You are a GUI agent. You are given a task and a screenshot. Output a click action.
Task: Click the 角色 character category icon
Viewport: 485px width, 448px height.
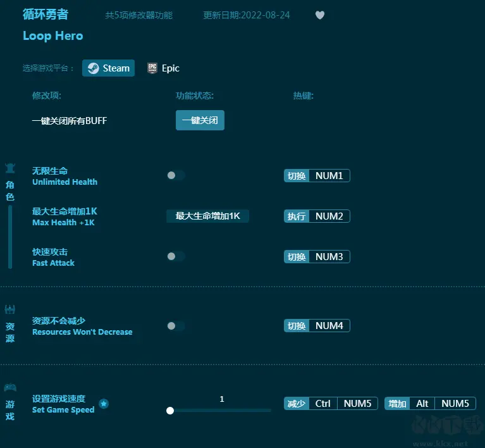click(x=10, y=168)
